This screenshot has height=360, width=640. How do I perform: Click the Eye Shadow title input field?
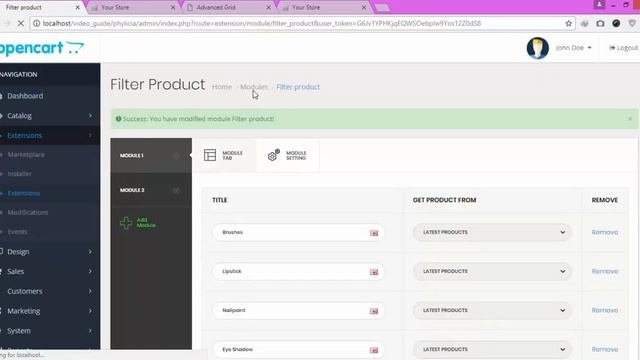298,350
